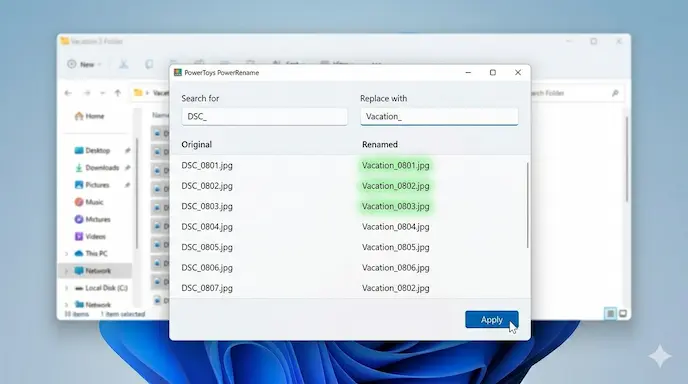Click renamed entry Vacation_0803.jpg

click(396, 206)
